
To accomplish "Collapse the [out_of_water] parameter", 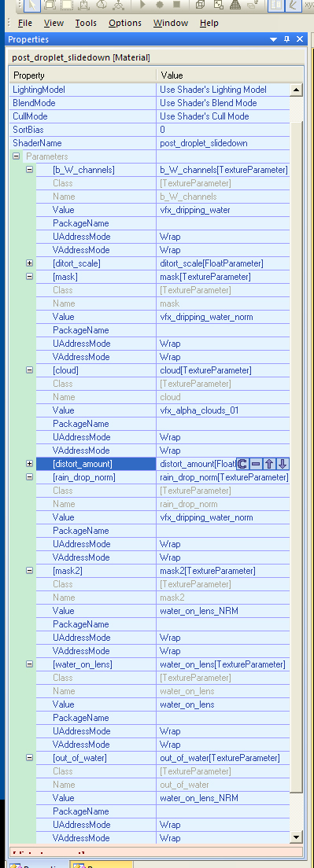I will (x=29, y=758).
